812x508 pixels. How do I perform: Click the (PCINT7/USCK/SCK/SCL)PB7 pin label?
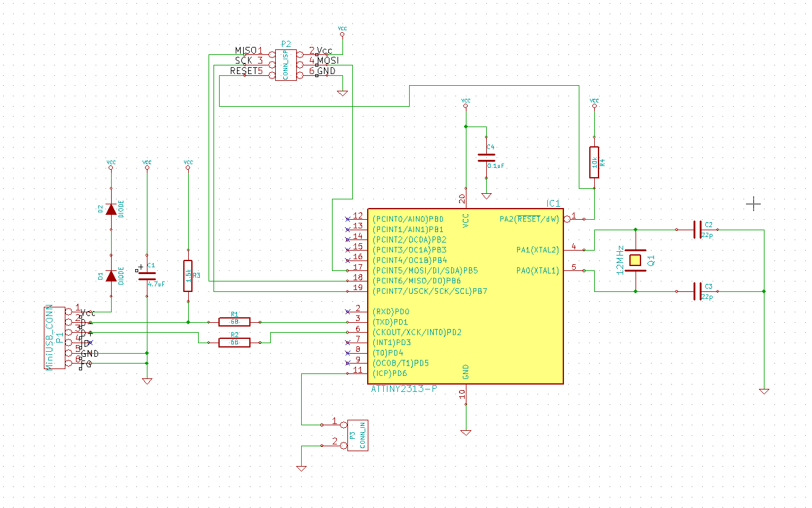point(430,291)
